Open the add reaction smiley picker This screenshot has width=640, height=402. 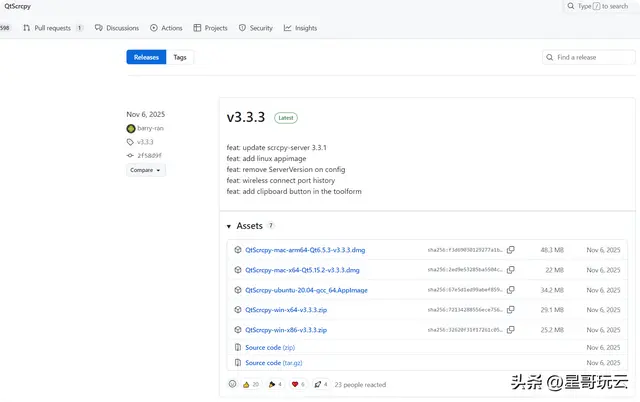click(232, 384)
